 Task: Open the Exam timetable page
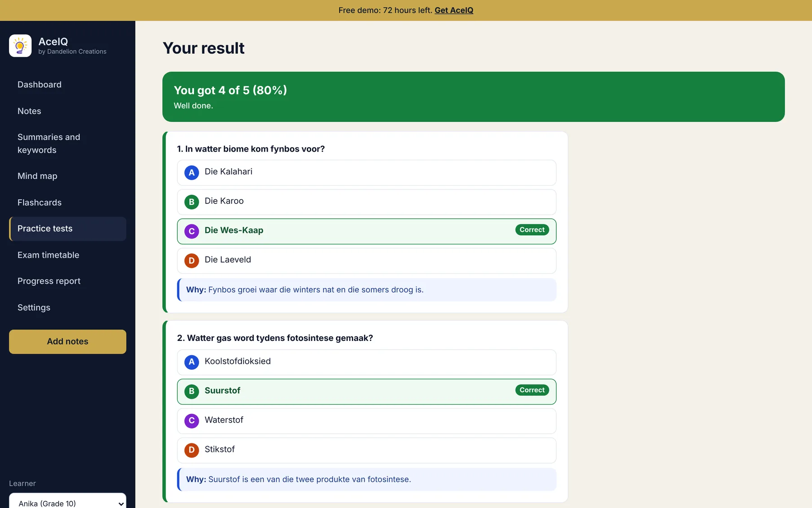68,255
